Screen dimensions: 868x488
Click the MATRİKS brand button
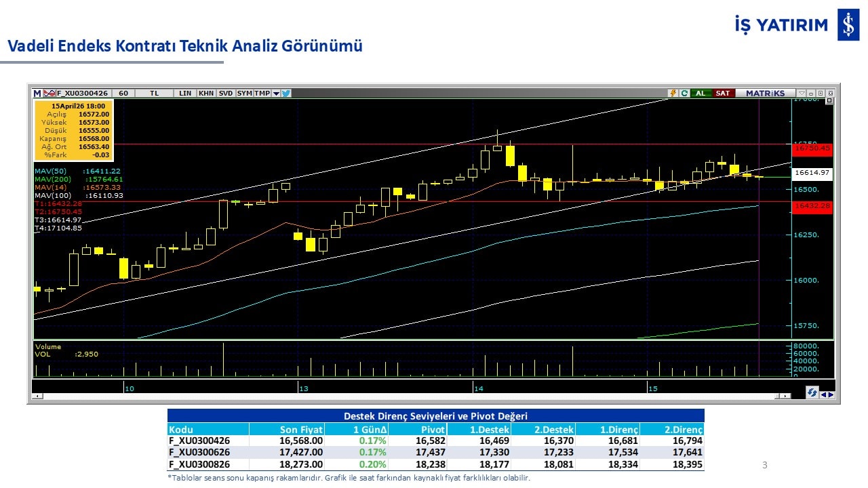765,94
